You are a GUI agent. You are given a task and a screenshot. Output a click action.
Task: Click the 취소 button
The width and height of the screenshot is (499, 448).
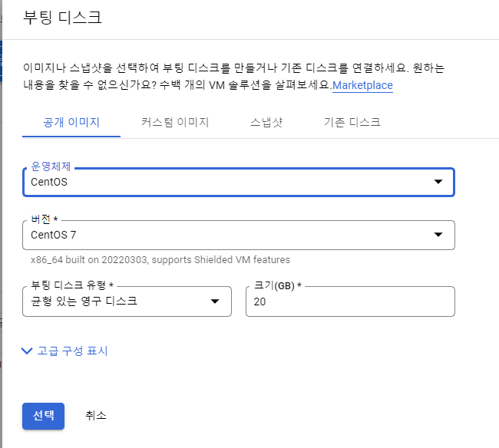click(x=96, y=416)
